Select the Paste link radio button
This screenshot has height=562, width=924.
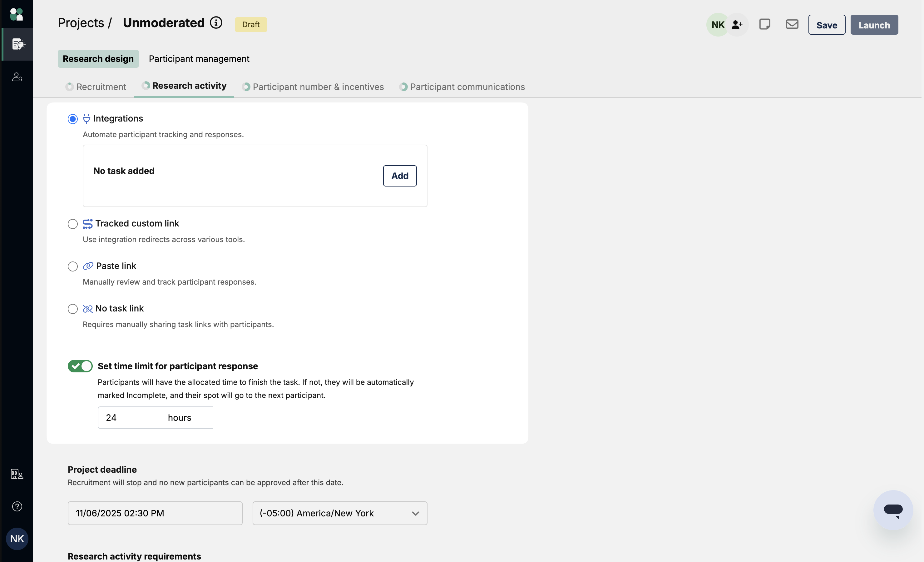(73, 266)
